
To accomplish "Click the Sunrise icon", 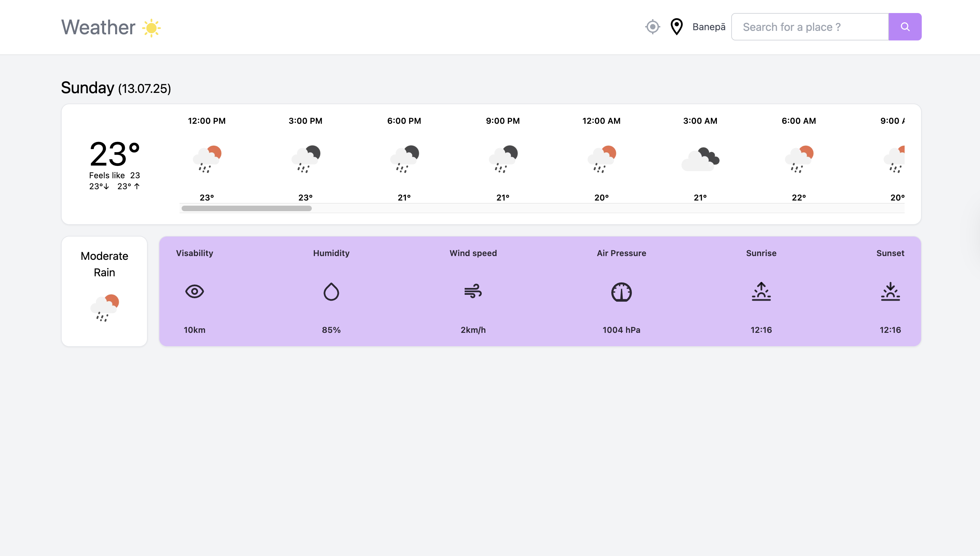I will [761, 291].
